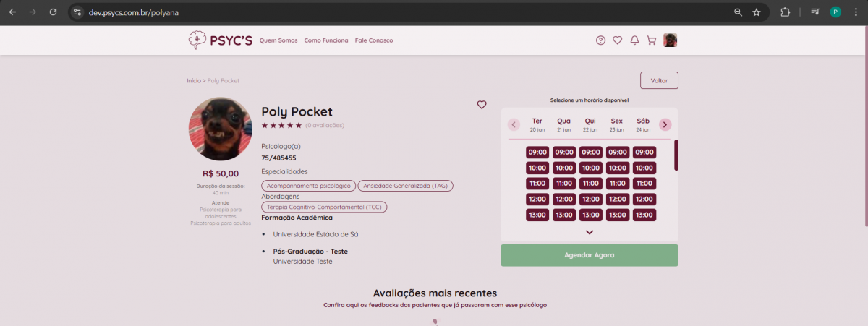Go to previous week of dates

tap(514, 124)
